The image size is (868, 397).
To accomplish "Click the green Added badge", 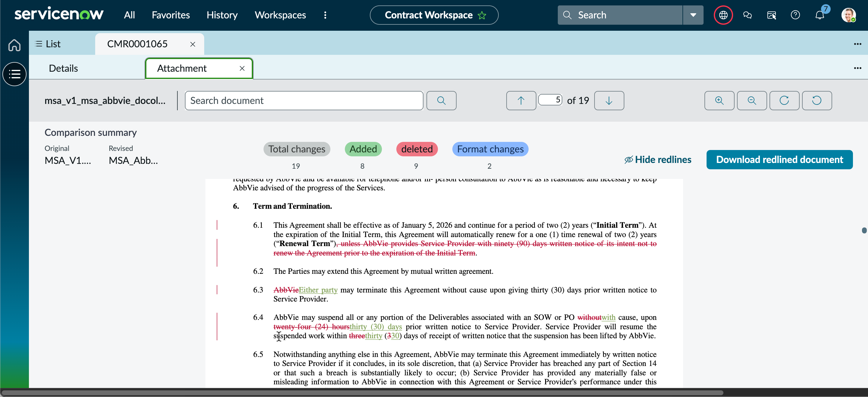I will (x=363, y=149).
